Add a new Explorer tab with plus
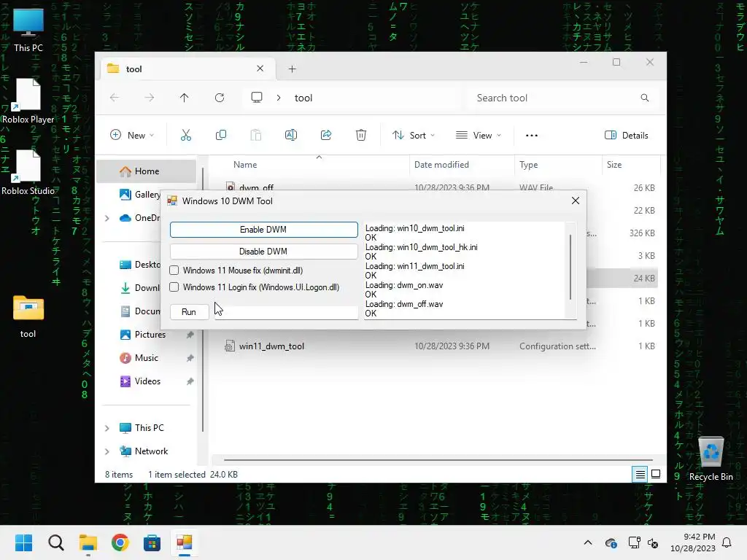The image size is (747, 560). tap(292, 69)
